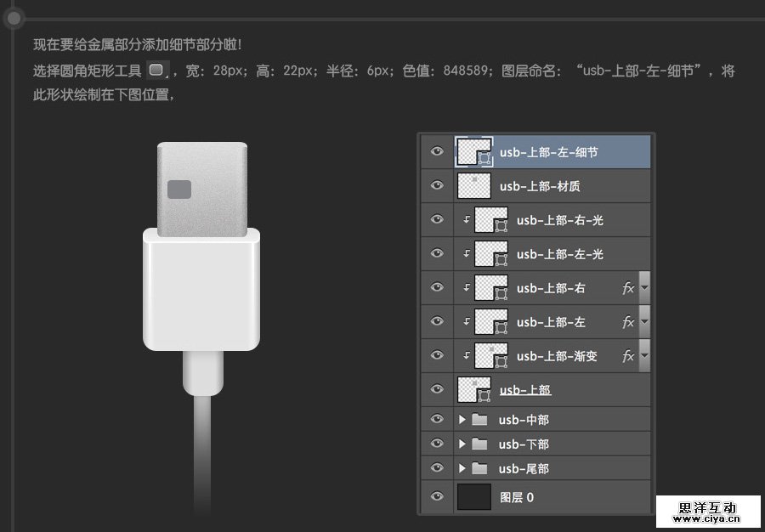The image size is (765, 532).
Task: Click the clipping mask arrow on usb-上部-渐变
Action: [465, 356]
